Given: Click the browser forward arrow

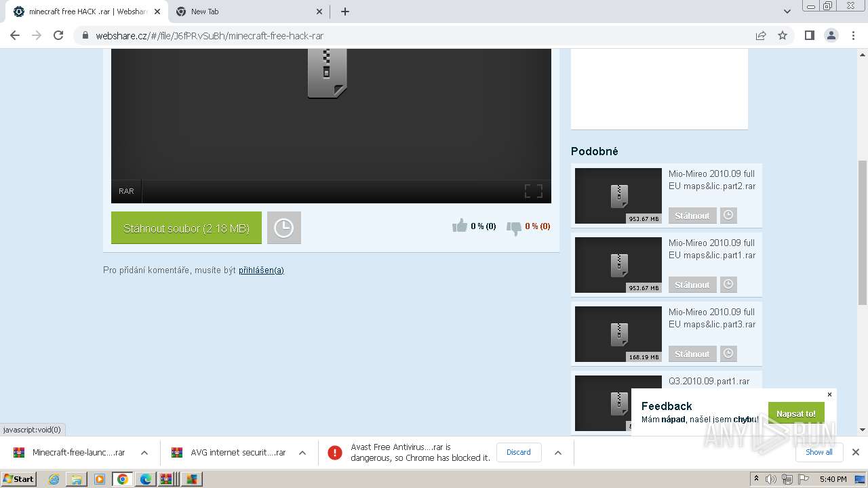Looking at the screenshot, I should (37, 35).
